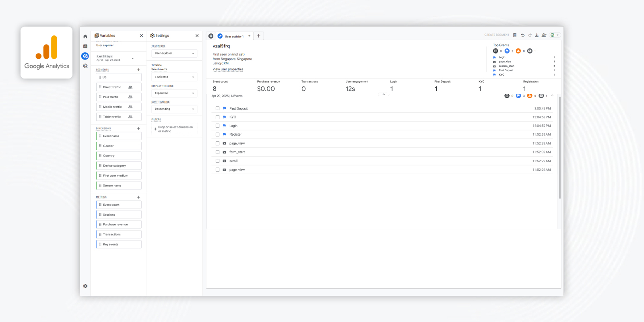Open the Admin gear icon
The height and width of the screenshot is (322, 644).
pyautogui.click(x=85, y=286)
